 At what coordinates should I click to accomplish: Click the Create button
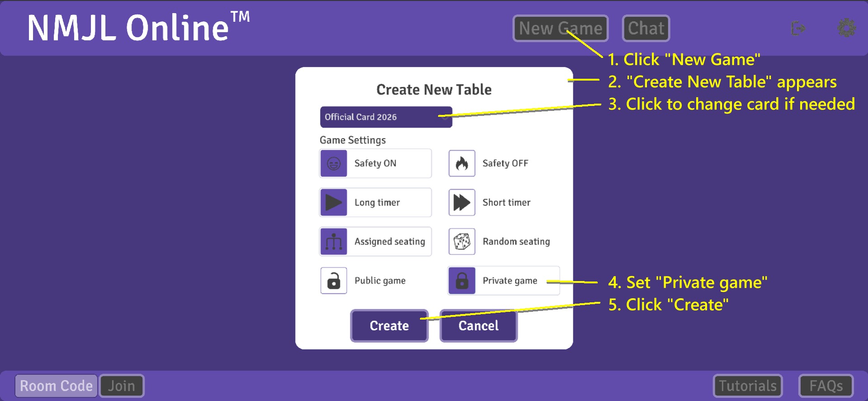pos(389,326)
